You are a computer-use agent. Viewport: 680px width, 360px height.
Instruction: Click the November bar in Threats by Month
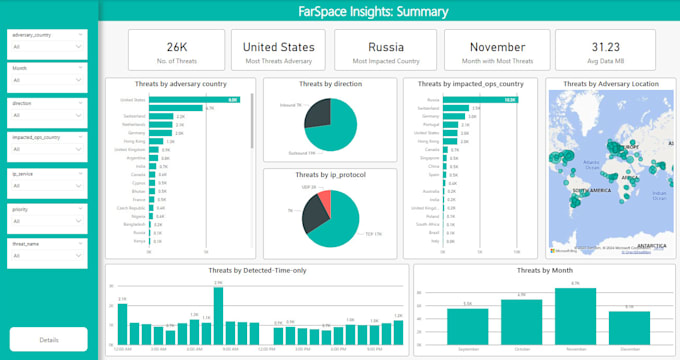tap(575, 317)
